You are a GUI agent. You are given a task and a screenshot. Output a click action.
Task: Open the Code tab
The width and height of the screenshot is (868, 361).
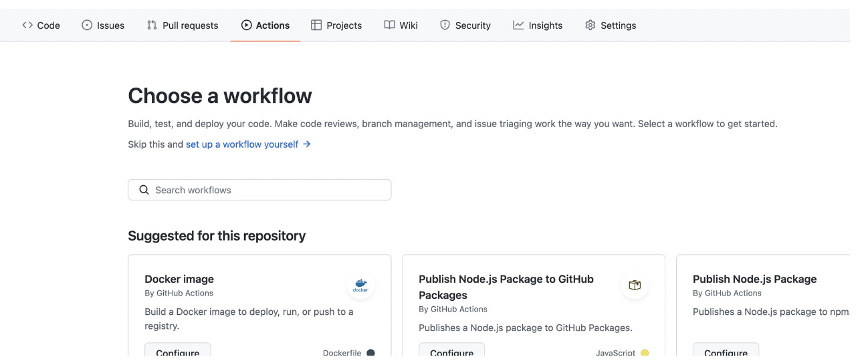tap(41, 25)
